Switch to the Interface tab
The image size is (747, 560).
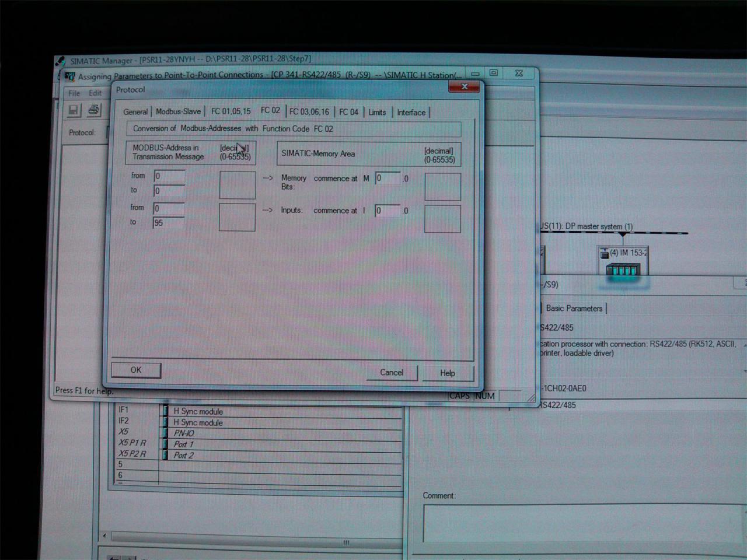(411, 113)
